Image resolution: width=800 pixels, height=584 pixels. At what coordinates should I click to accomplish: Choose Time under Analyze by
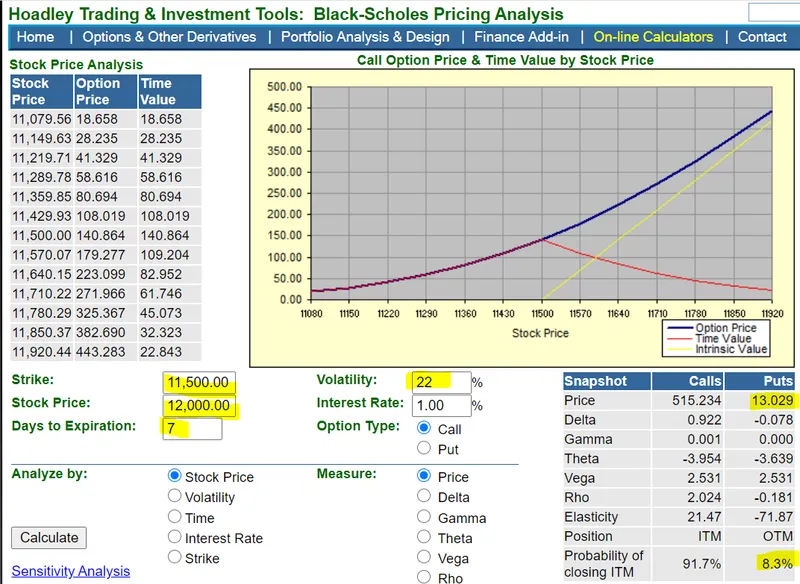tap(174, 517)
